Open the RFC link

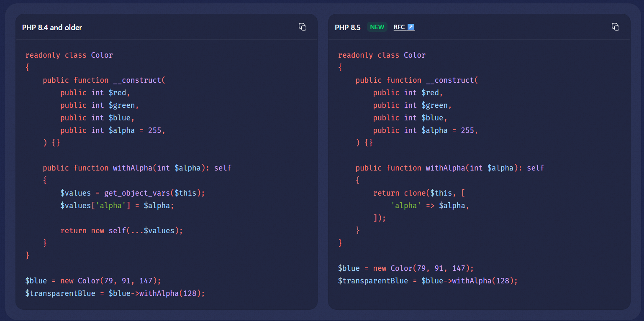coord(400,27)
